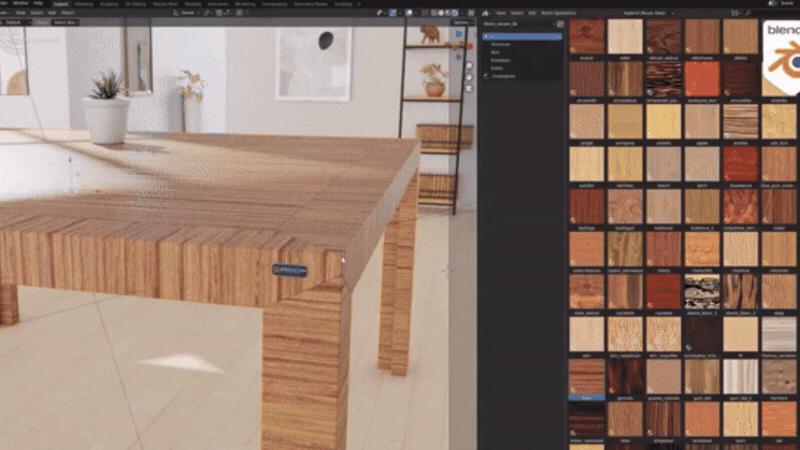Select the acacia veneer material
The image size is (800, 450).
[587, 37]
